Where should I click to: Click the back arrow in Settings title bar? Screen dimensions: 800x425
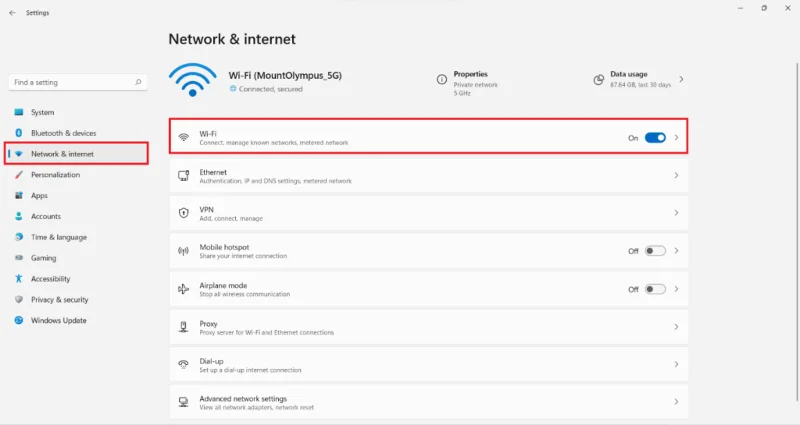tap(12, 13)
